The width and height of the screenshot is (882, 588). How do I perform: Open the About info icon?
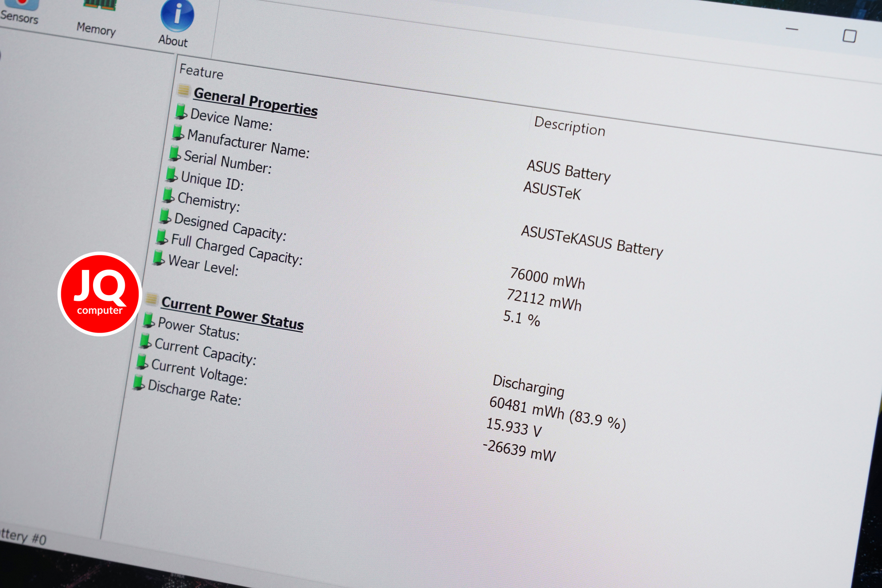[177, 15]
